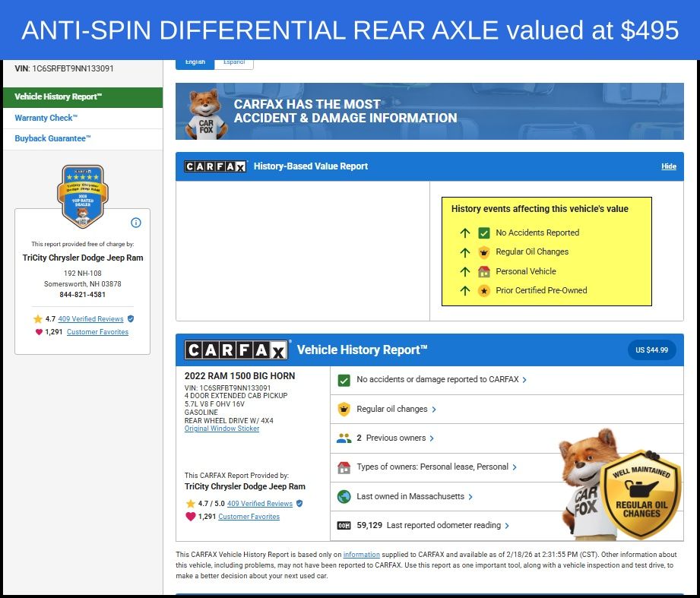Click the CARFAX accident and damage banner

429,112
